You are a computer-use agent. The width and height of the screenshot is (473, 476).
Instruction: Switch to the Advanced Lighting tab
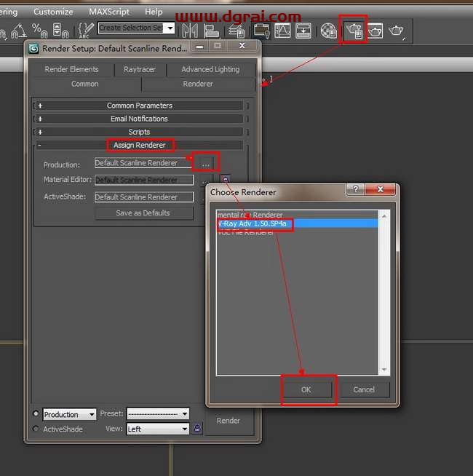210,69
